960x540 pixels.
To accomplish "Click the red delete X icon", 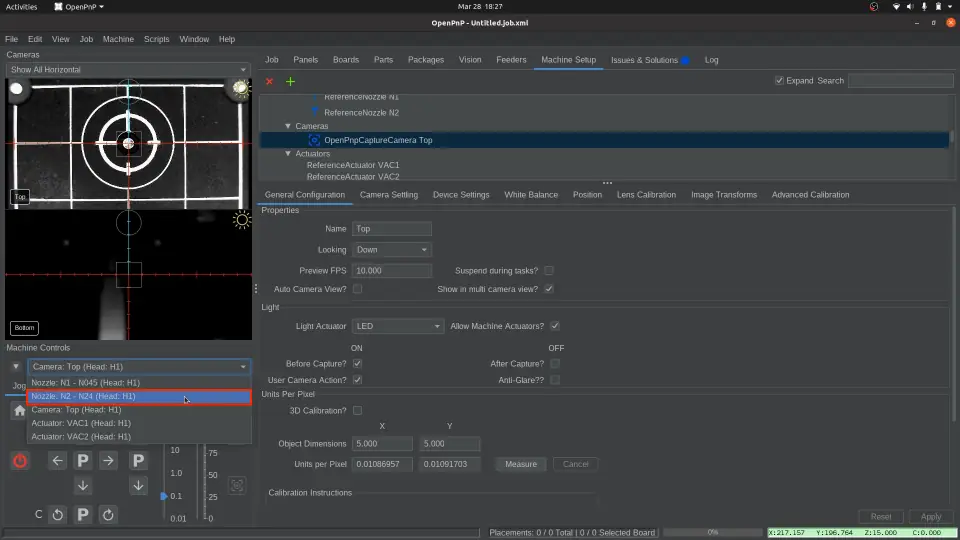I will [269, 81].
